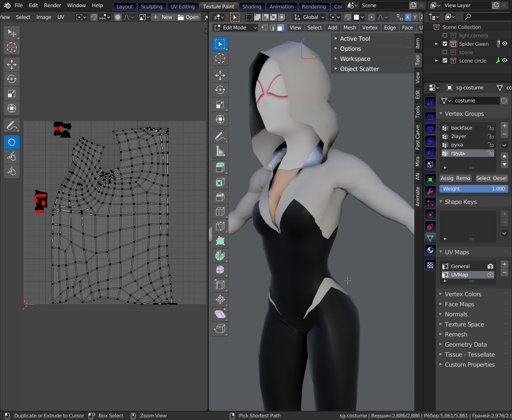This screenshot has height=420, width=512.
Task: Select the Relax tool in the UV editor
Action: 12,157
